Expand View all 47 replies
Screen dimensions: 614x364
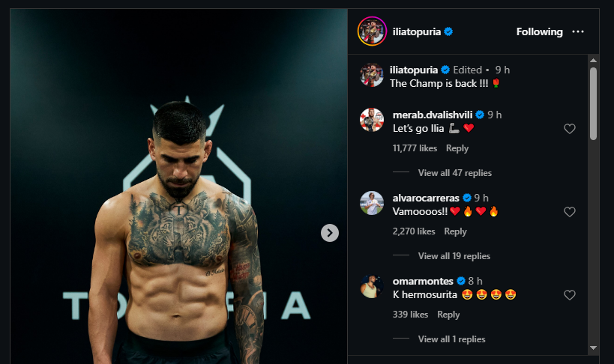(454, 173)
